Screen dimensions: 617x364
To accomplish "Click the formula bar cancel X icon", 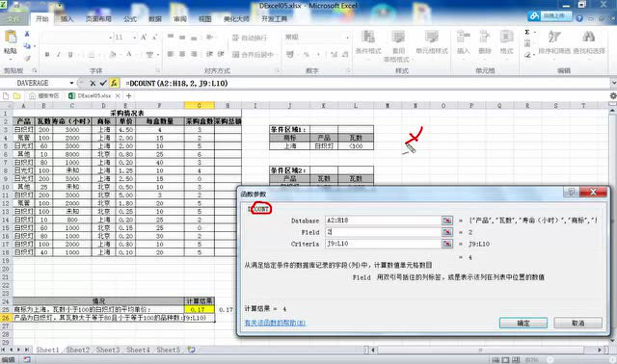I will (x=93, y=83).
